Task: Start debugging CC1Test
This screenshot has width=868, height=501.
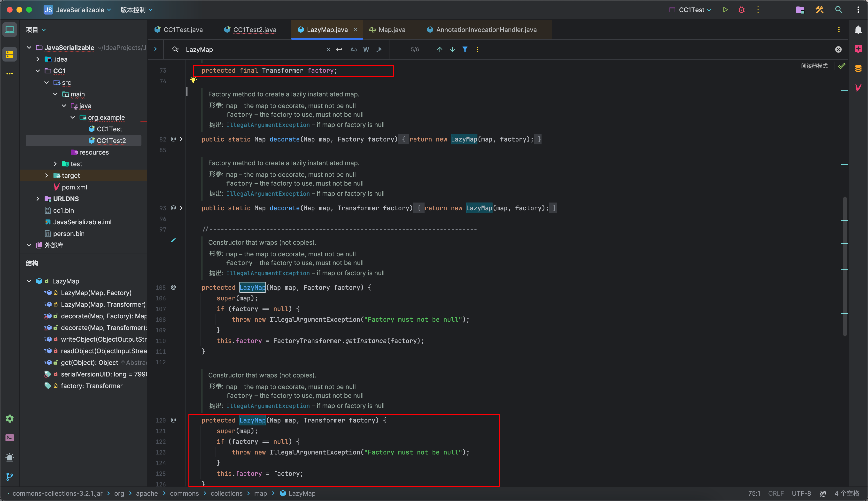Action: [x=741, y=10]
